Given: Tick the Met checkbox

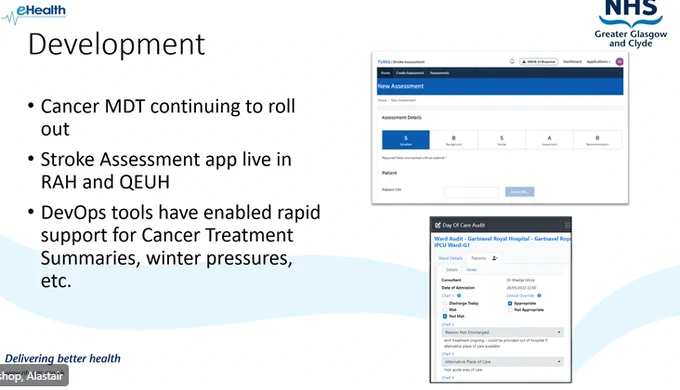Looking at the screenshot, I should tap(445, 310).
